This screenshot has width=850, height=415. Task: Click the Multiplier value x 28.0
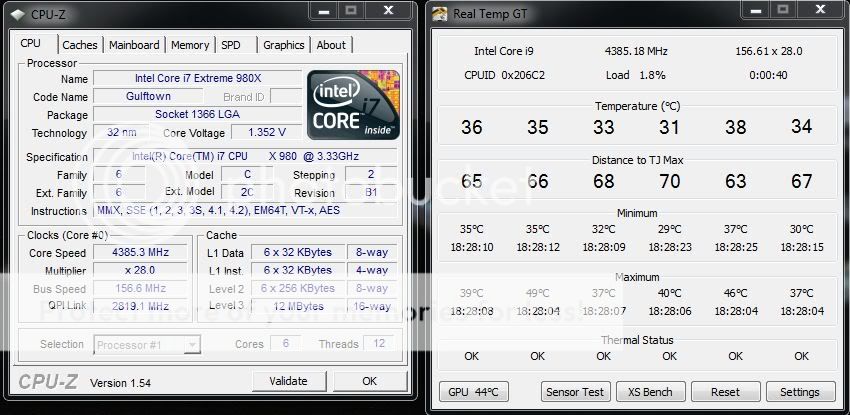pyautogui.click(x=140, y=270)
